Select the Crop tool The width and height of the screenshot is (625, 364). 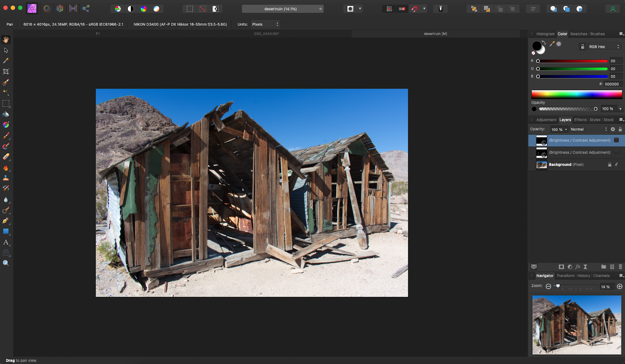point(6,72)
